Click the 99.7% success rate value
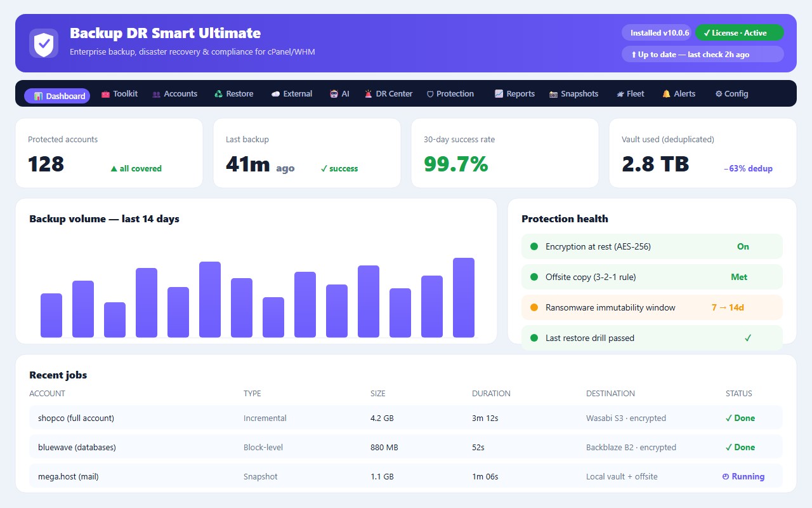Image resolution: width=812 pixels, height=508 pixels. click(456, 164)
